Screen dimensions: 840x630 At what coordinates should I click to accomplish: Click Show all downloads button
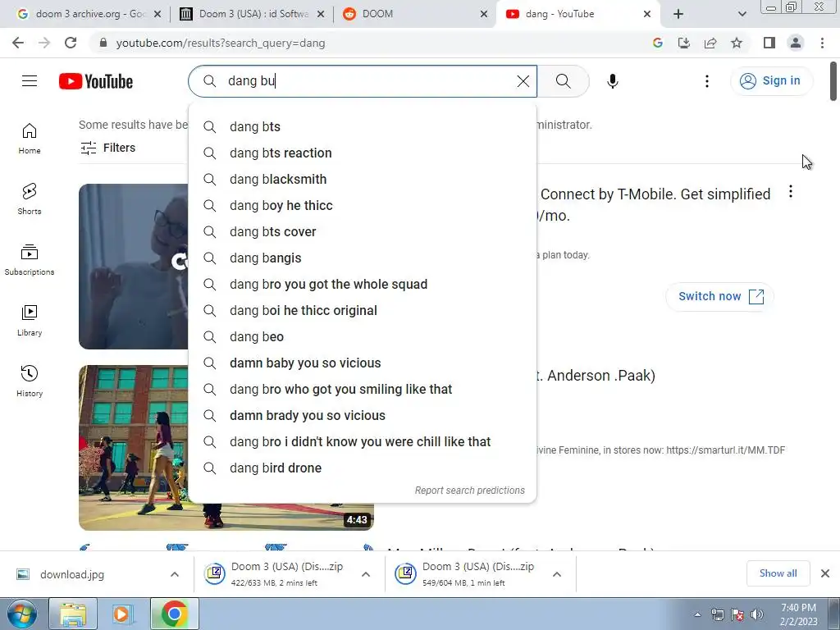(x=778, y=573)
